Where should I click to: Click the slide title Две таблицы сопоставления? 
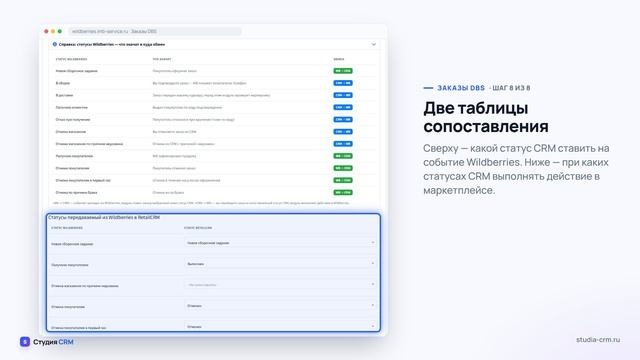(486, 117)
